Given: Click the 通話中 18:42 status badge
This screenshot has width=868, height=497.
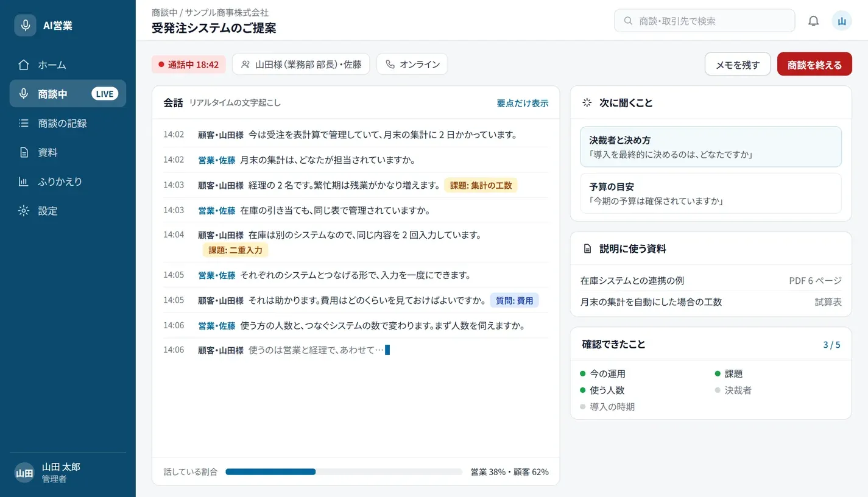Looking at the screenshot, I should pyautogui.click(x=189, y=64).
